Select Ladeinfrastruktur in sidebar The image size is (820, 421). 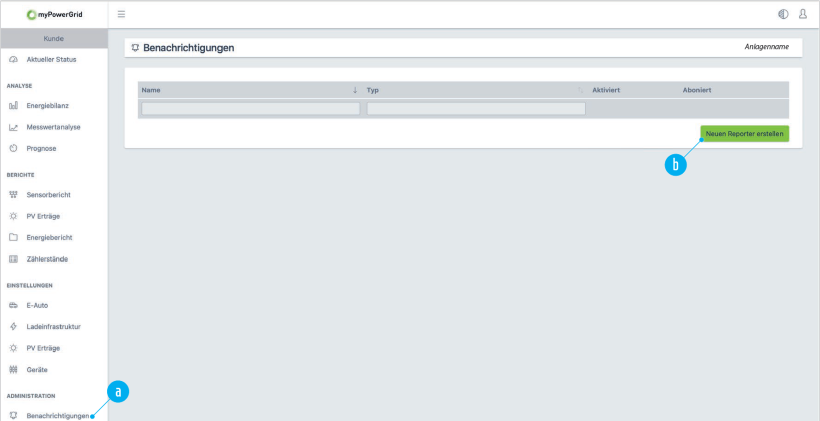[x=52, y=327]
